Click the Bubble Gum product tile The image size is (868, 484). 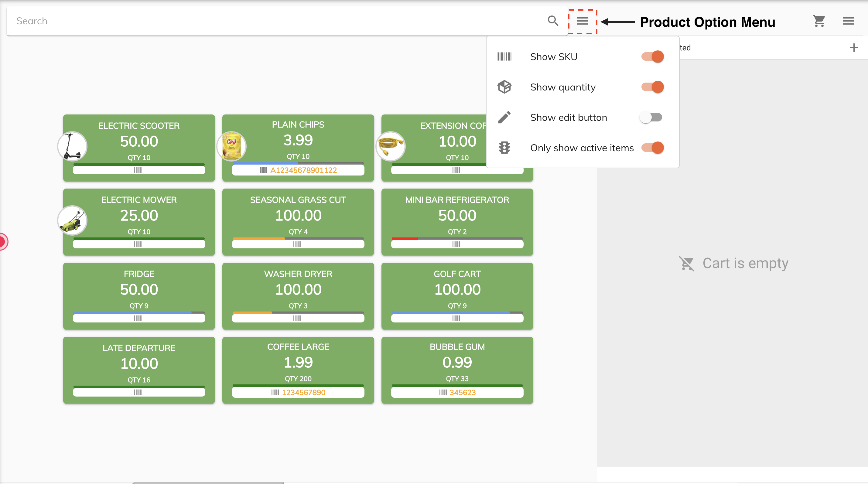(457, 369)
